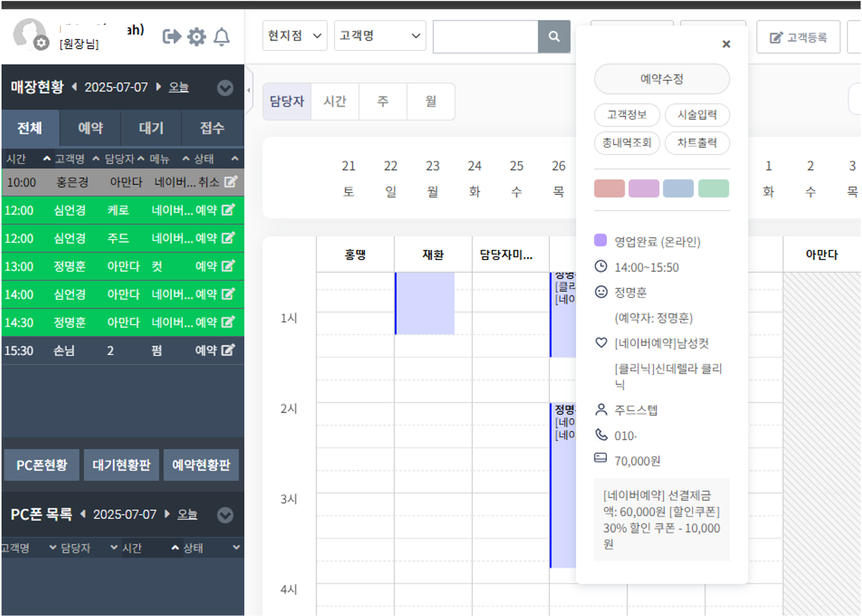Viewport: 862px width, 616px height.
Task: Switch calendar to 시간 view
Action: point(334,101)
